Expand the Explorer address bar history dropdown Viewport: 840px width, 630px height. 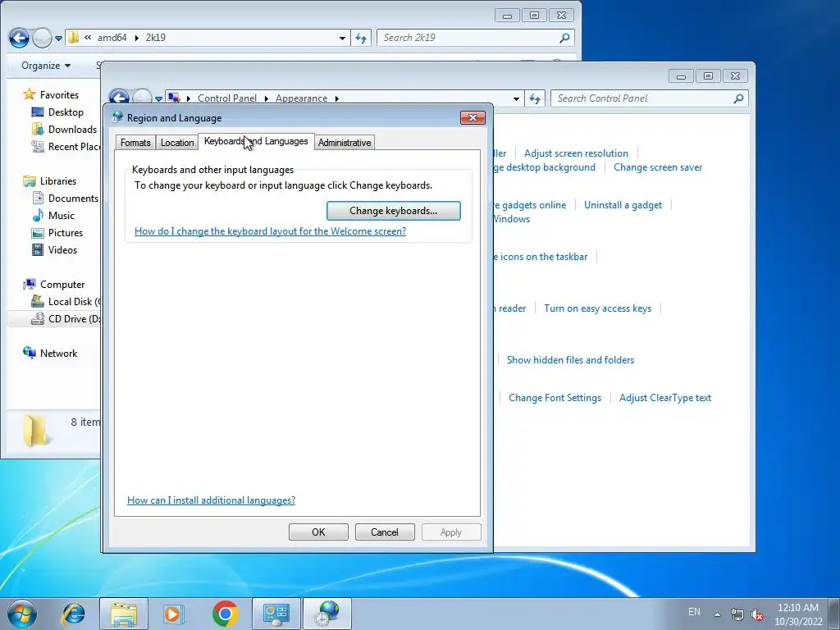pyautogui.click(x=342, y=38)
